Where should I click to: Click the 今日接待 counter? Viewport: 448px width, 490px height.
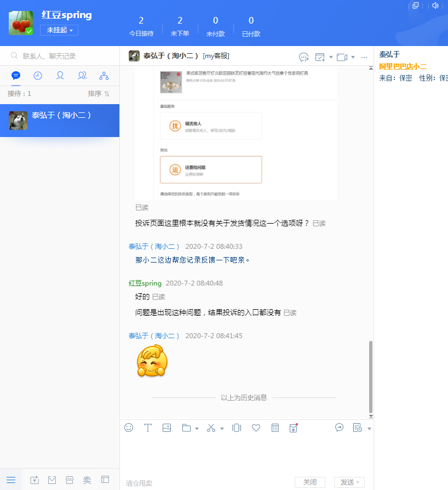[x=141, y=26]
